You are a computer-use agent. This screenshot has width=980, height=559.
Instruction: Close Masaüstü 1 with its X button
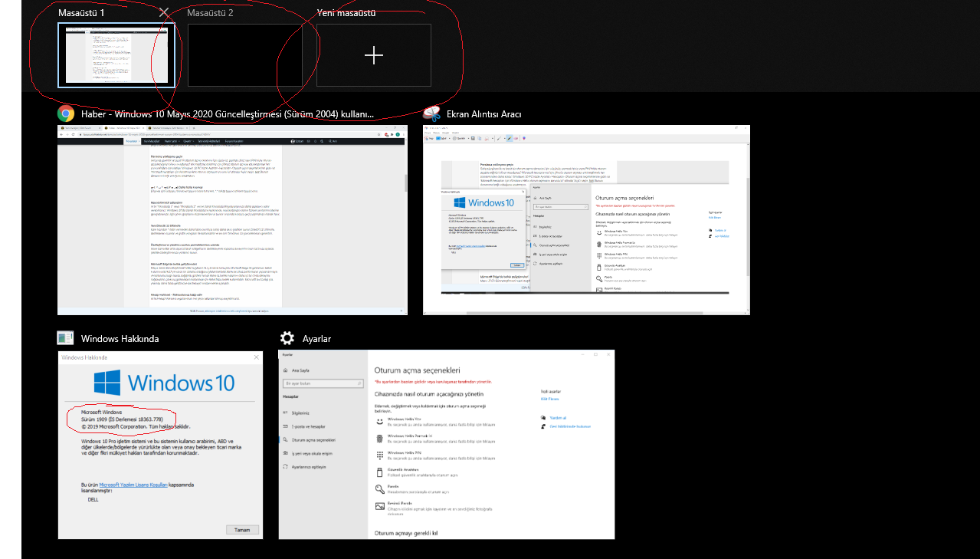(164, 12)
